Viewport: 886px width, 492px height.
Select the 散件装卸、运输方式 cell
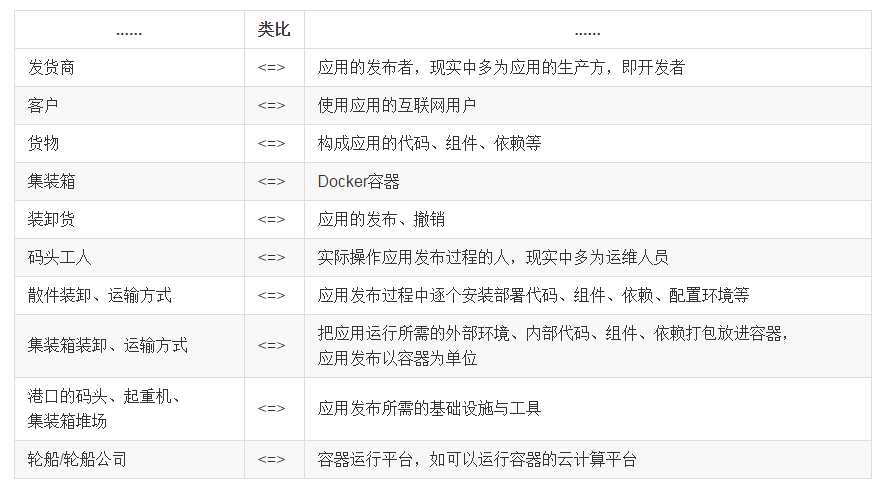(x=99, y=296)
